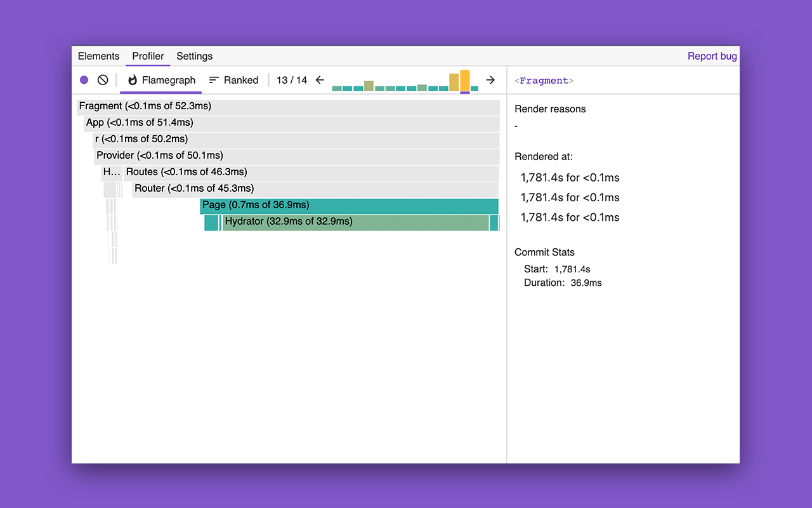The height and width of the screenshot is (508, 812).
Task: Select the tallest yellow commit bar
Action: coord(464,81)
